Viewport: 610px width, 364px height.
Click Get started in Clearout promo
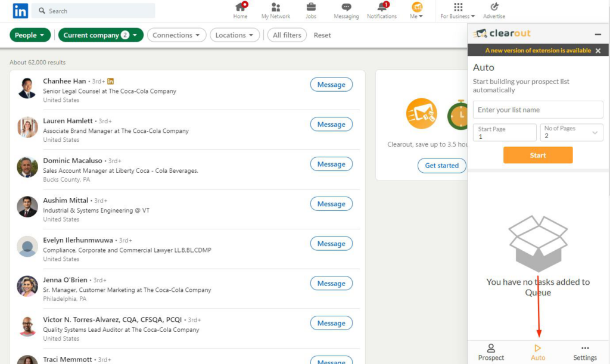click(441, 166)
